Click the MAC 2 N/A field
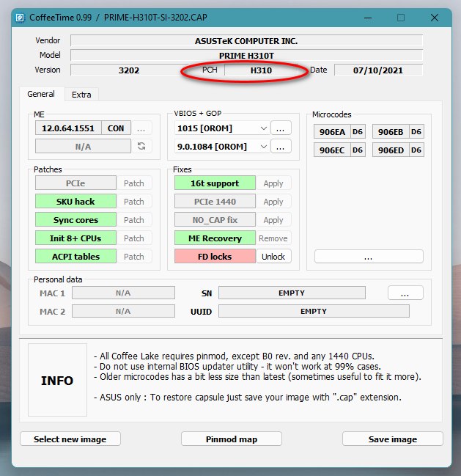The height and width of the screenshot is (476, 461). 123,311
